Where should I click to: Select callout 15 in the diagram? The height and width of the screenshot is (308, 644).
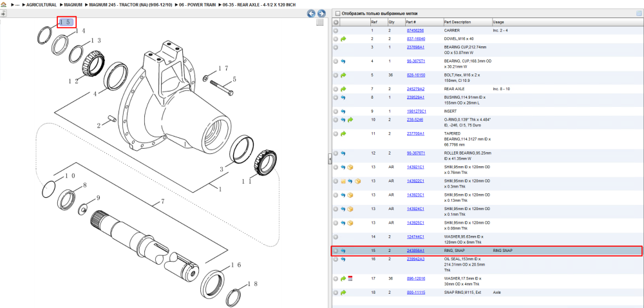coord(67,22)
